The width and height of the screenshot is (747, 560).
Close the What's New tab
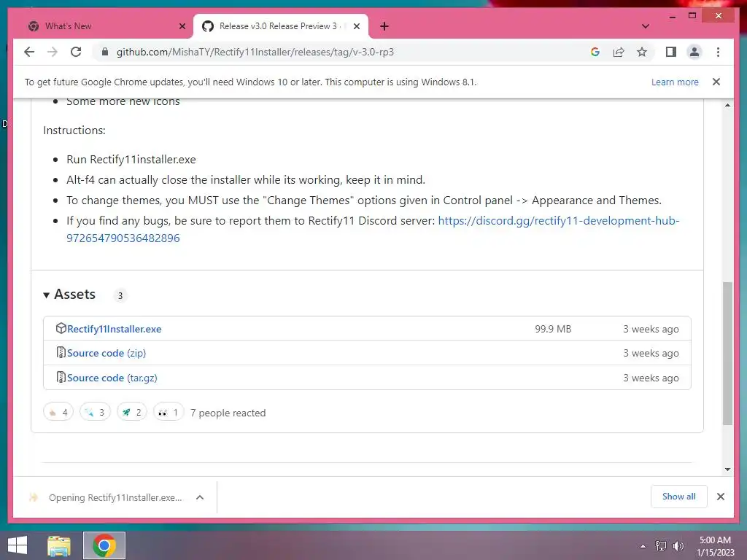182,26
